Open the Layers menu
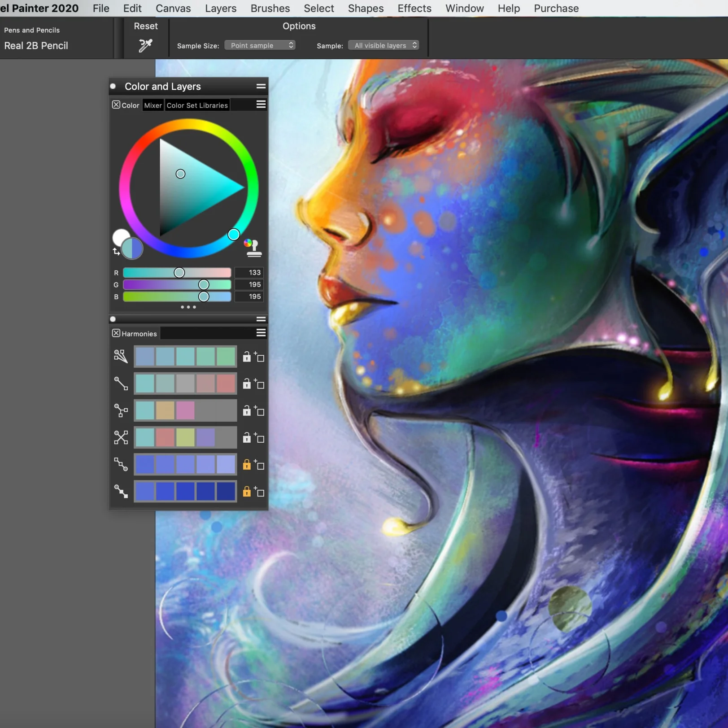Image resolution: width=728 pixels, height=728 pixels. point(221,8)
